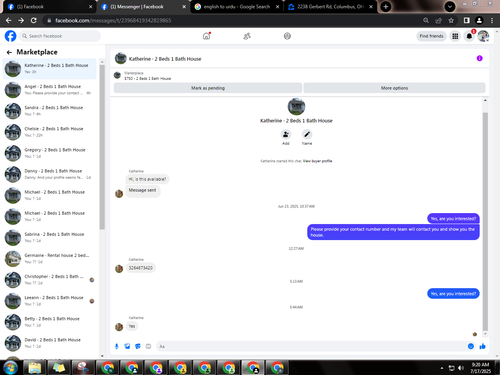Screen dimensions: 500x375
Task: Click the system volume speaker icon
Action: (461, 368)
